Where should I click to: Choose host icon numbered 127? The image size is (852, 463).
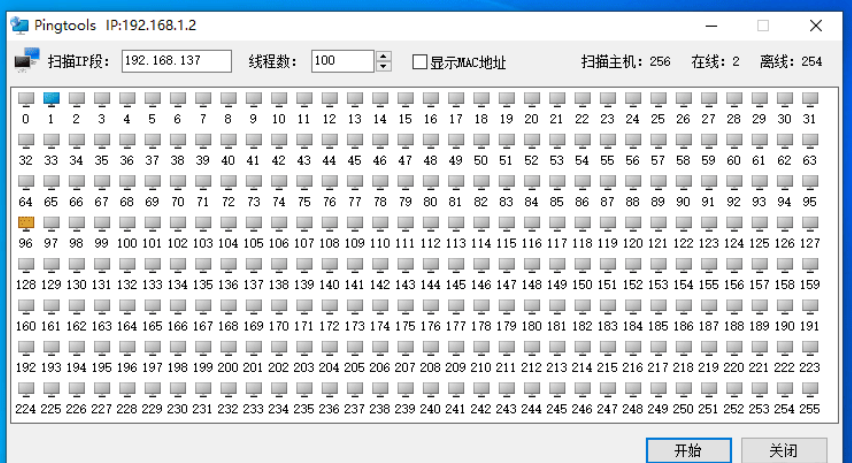[810, 223]
